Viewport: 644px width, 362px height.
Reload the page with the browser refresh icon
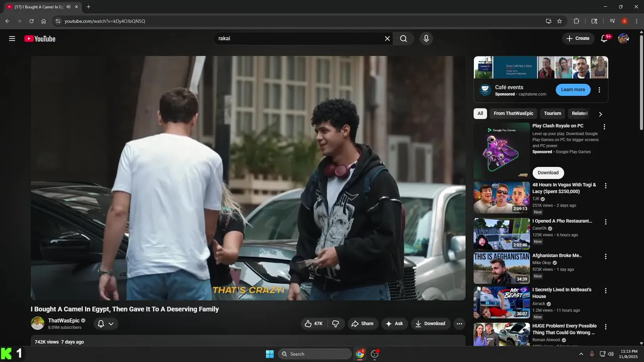click(x=31, y=21)
